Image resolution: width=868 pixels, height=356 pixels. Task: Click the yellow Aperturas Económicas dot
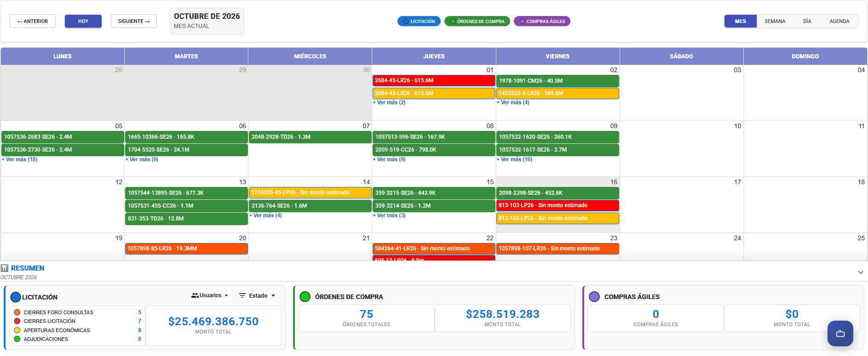(17, 330)
